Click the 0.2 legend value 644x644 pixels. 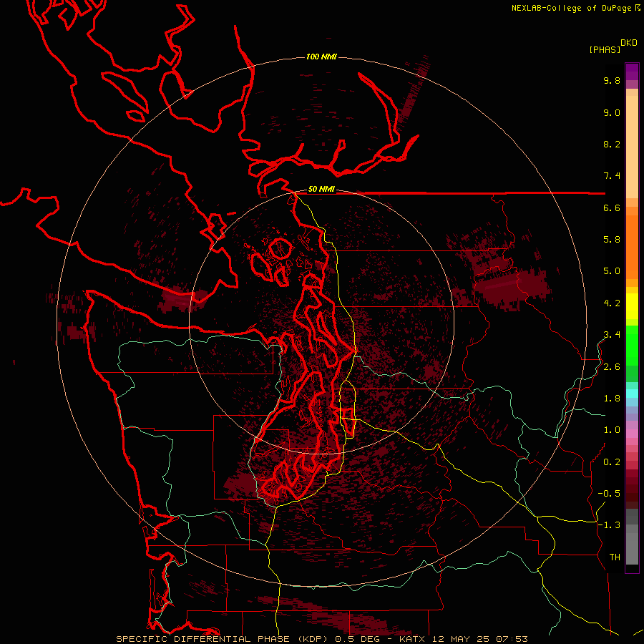(x=612, y=462)
